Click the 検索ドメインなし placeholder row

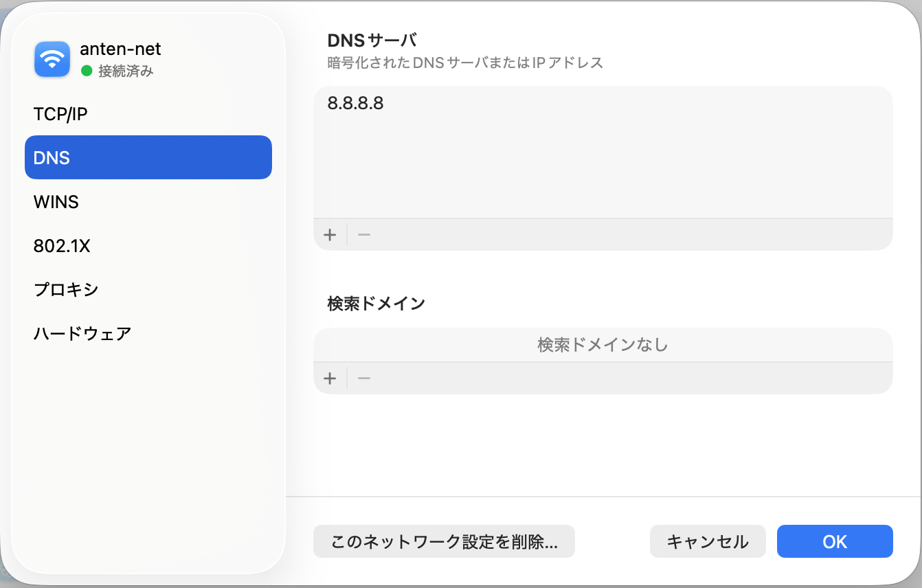pyautogui.click(x=603, y=345)
